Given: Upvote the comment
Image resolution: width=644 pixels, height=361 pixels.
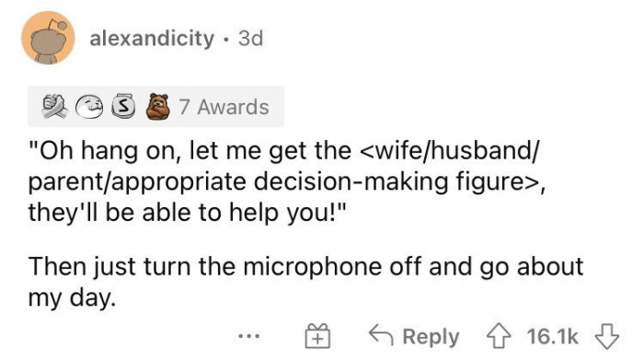Looking at the screenshot, I should click(499, 336).
